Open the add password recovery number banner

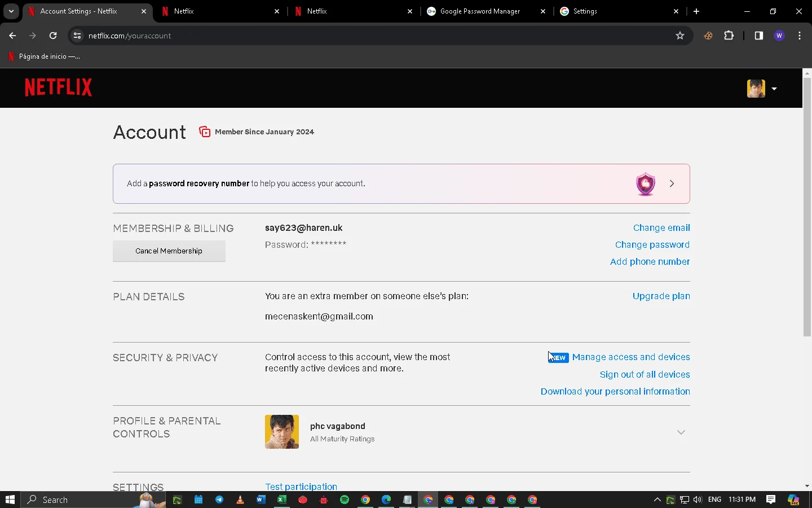coord(401,184)
